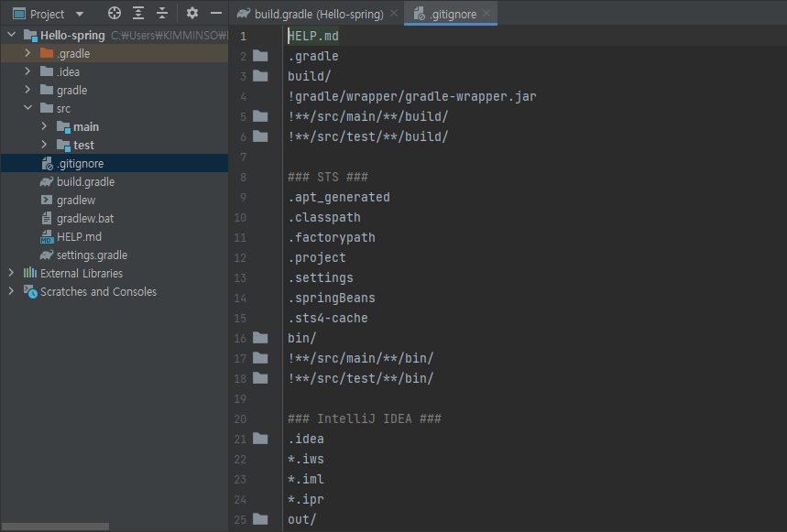Click the settings.gradle elephant icon

[x=47, y=255]
